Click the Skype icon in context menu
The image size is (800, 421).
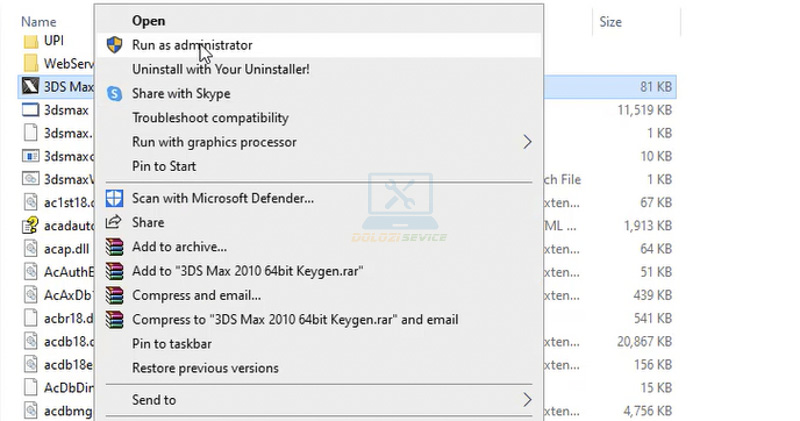tap(114, 93)
